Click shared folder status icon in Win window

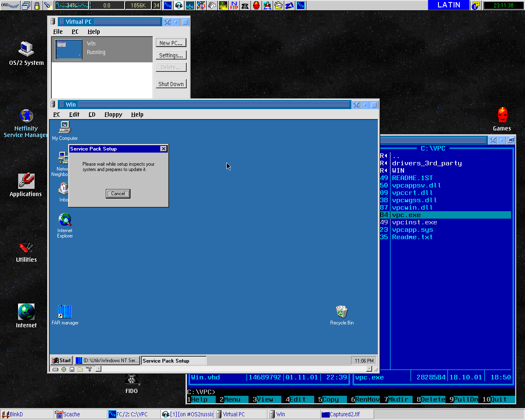tap(80, 369)
